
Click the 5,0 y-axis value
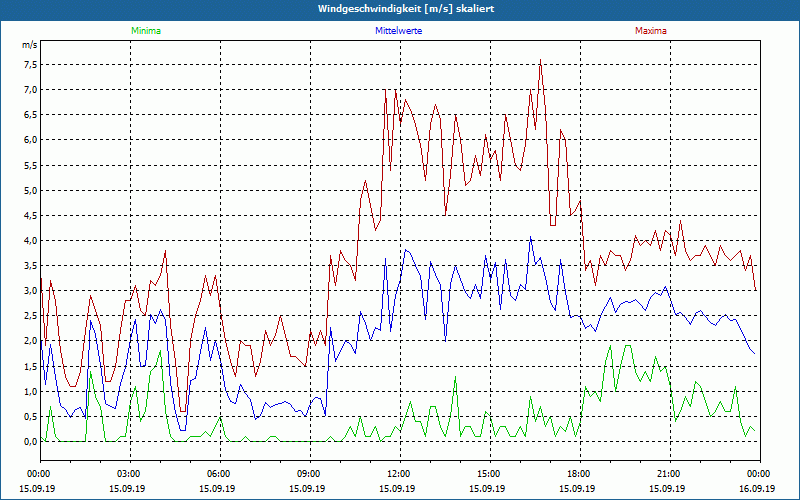[30, 190]
